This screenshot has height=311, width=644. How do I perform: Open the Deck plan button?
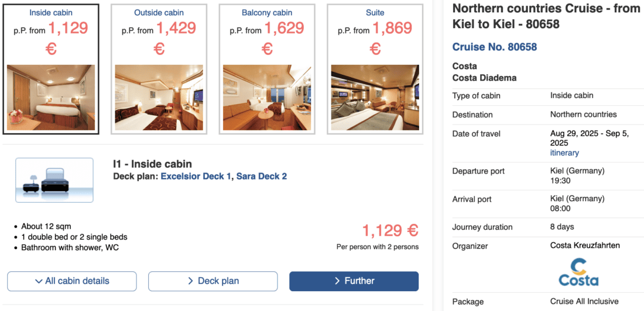[x=212, y=281]
